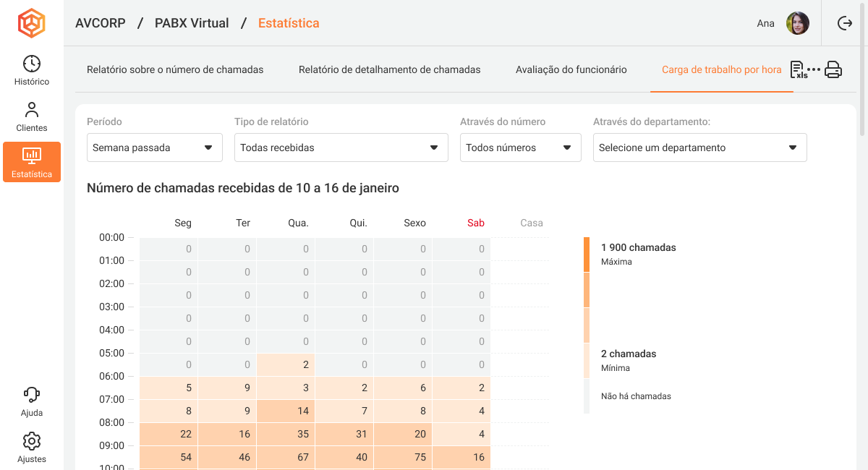868x470 pixels.
Task: Open the Relatório de detalhamento de chamadas tab
Action: pyautogui.click(x=389, y=70)
